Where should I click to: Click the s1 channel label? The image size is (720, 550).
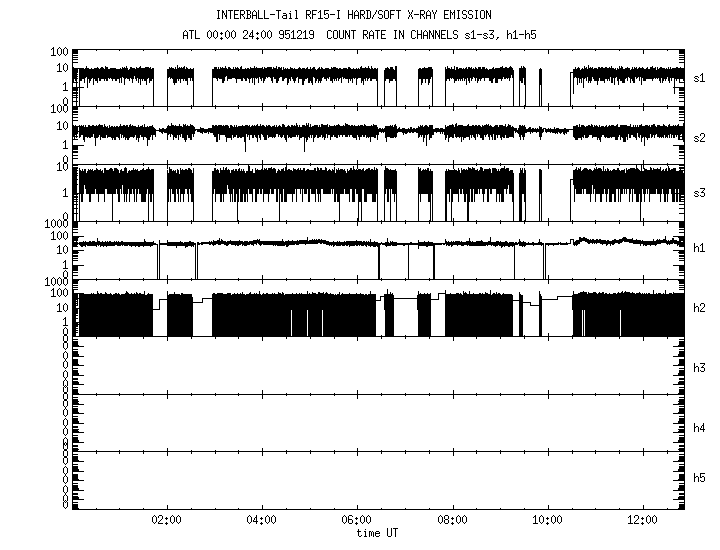(x=700, y=77)
